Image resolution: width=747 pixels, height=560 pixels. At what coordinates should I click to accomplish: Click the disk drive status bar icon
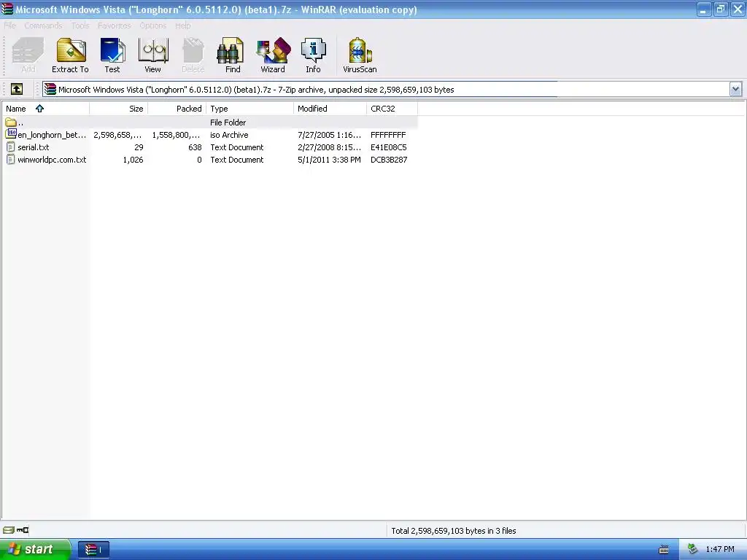coord(9,530)
